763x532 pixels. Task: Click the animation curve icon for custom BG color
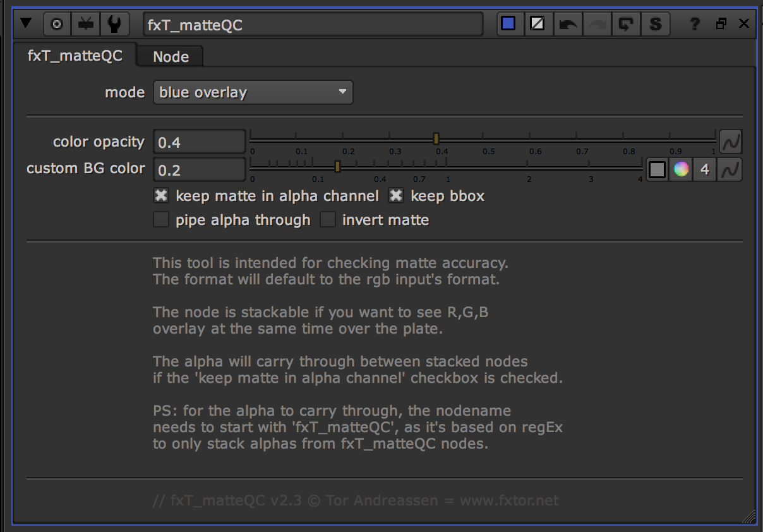(x=731, y=169)
